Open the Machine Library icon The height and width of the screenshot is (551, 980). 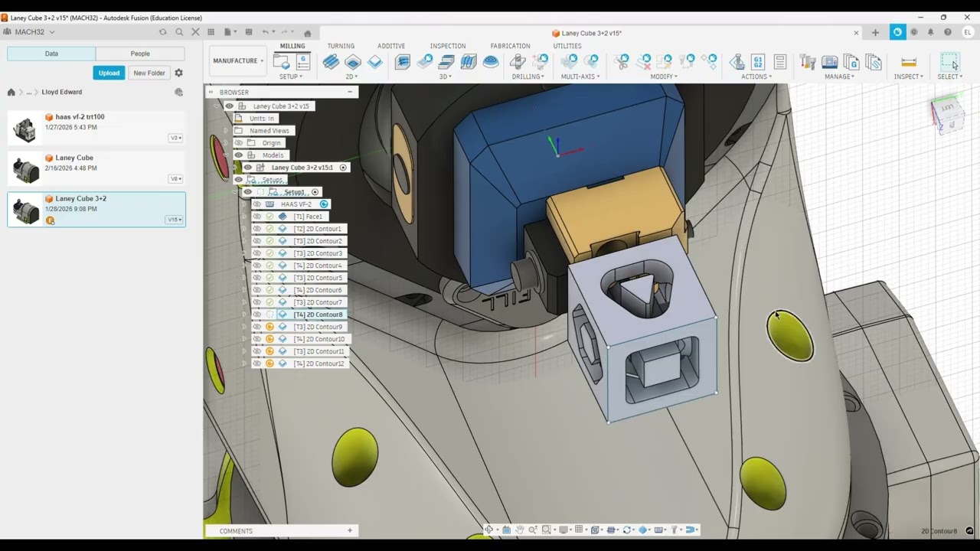pos(829,62)
